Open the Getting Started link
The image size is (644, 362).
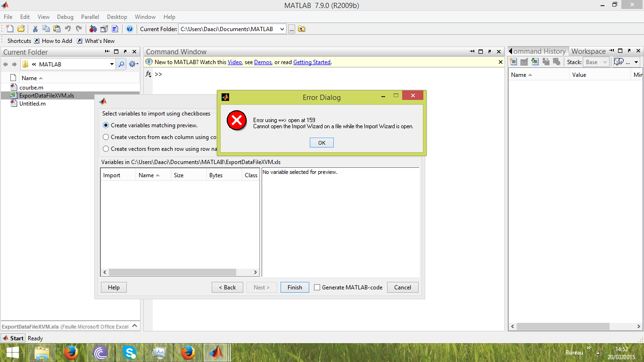(x=312, y=62)
